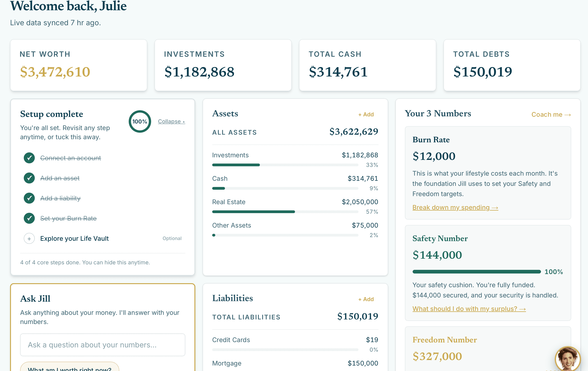588x371 pixels.
Task: Click the Real Estate asset progress bar
Action: (285, 212)
